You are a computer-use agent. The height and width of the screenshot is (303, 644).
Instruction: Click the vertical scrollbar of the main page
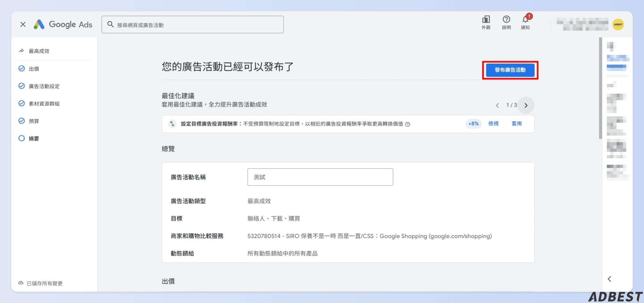600,88
